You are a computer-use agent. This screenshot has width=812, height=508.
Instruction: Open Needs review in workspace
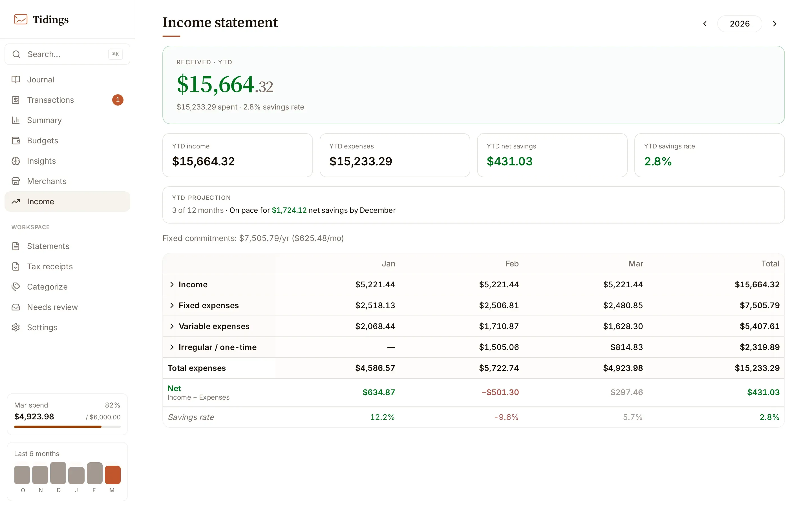pyautogui.click(x=67, y=307)
